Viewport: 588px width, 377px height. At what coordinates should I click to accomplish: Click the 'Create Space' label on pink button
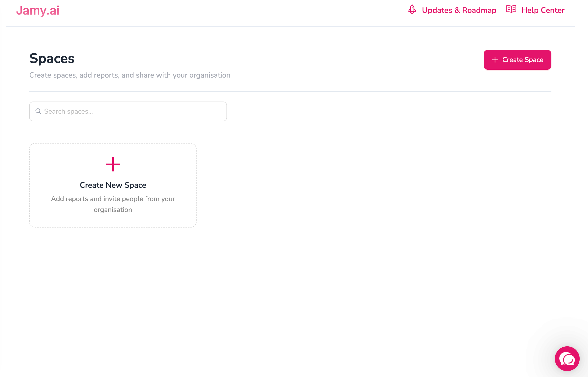pyautogui.click(x=523, y=60)
